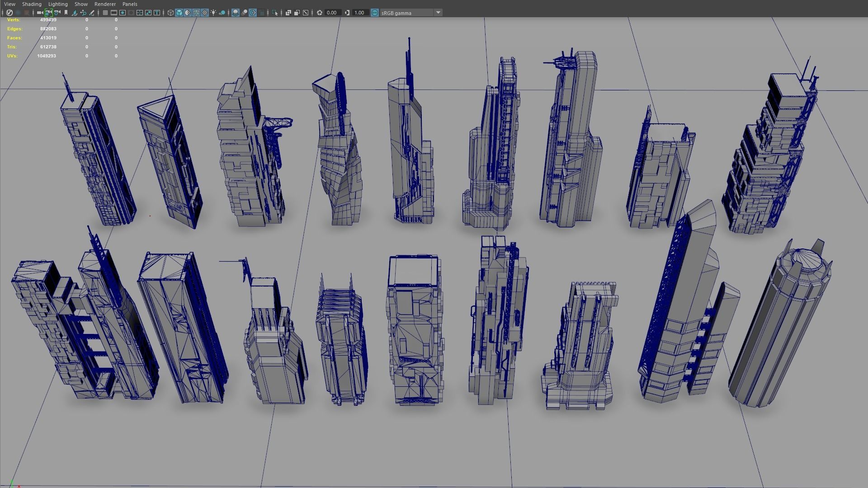Viewport: 868px width, 488px height.
Task: Open the Panels menu
Action: tap(130, 4)
